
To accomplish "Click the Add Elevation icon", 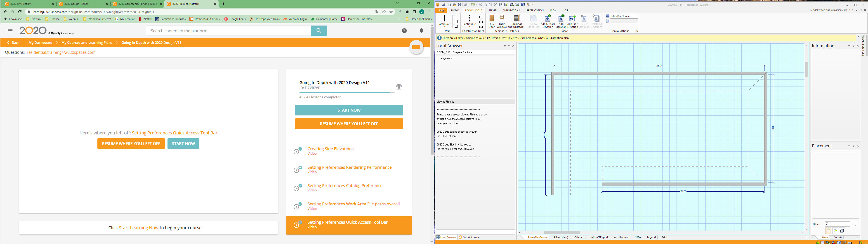I will click(x=561, y=21).
